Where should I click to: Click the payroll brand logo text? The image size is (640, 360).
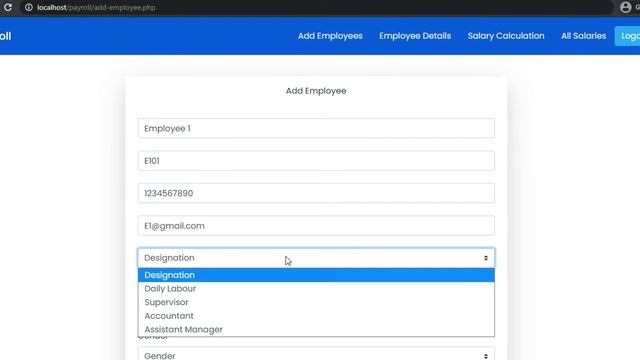5,36
